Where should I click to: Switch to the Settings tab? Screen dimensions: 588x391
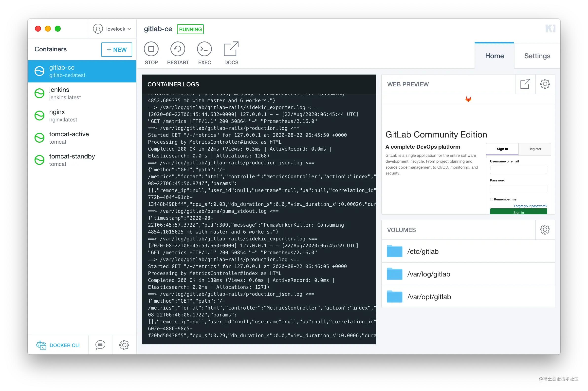[x=537, y=56]
